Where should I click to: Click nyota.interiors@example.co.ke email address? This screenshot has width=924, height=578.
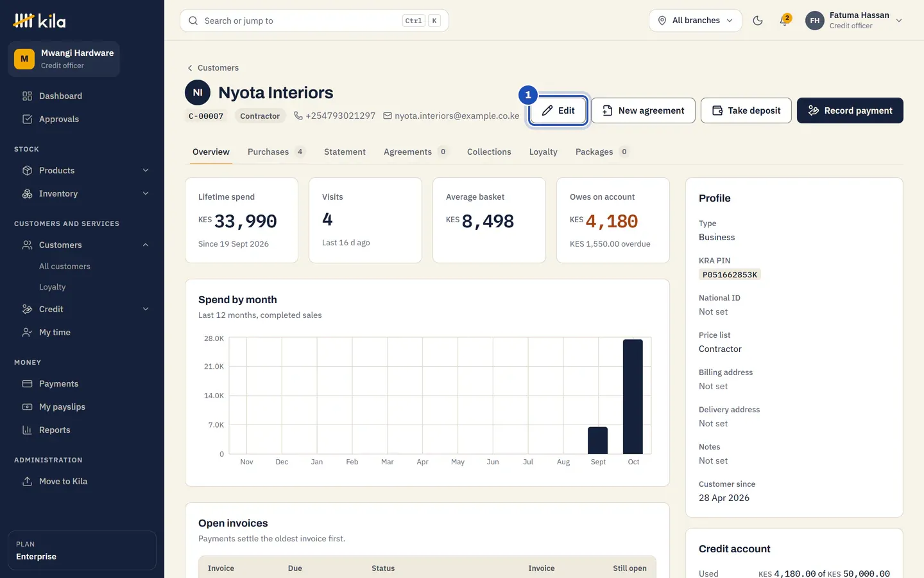[x=457, y=116]
